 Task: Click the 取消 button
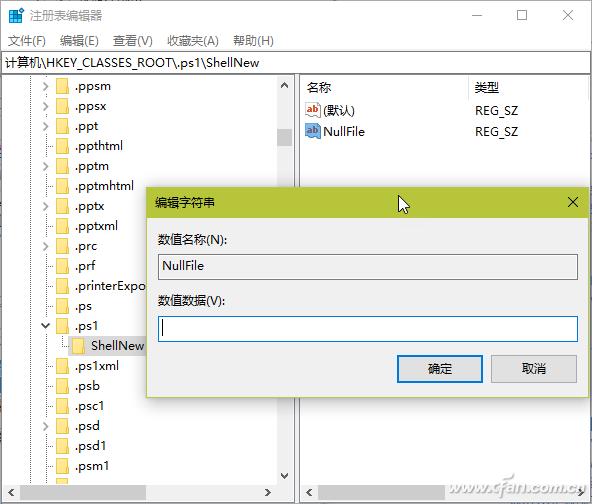click(x=534, y=368)
